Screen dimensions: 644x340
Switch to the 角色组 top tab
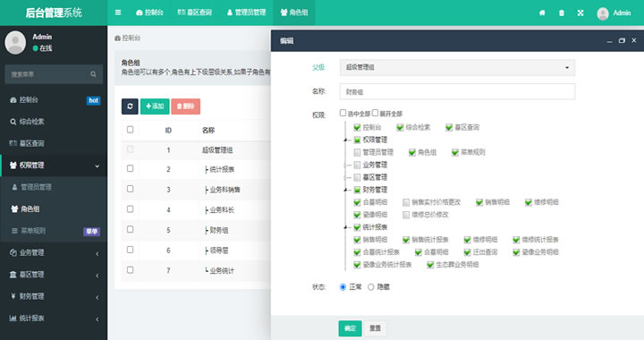click(x=294, y=13)
